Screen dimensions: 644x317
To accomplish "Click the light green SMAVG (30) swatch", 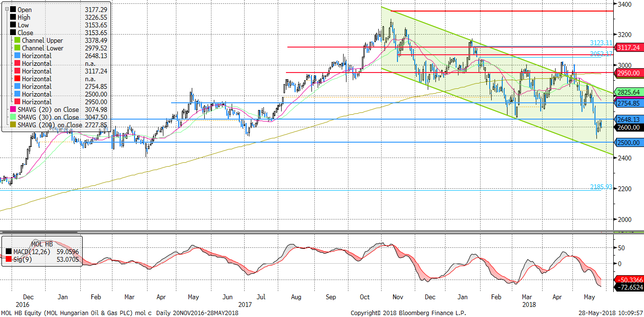I will (x=12, y=117).
